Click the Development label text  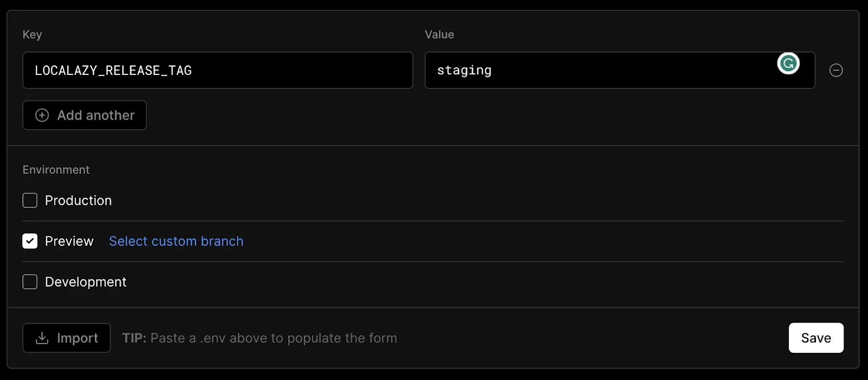86,282
